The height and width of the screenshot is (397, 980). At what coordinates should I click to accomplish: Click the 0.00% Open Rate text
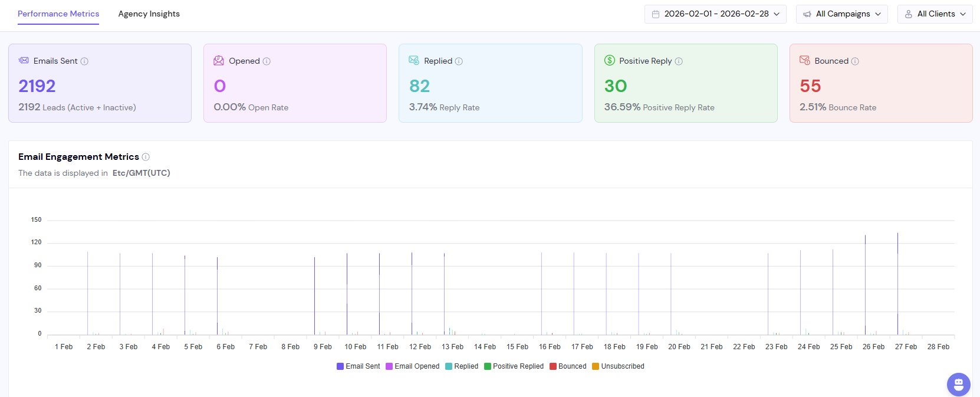pyautogui.click(x=251, y=107)
